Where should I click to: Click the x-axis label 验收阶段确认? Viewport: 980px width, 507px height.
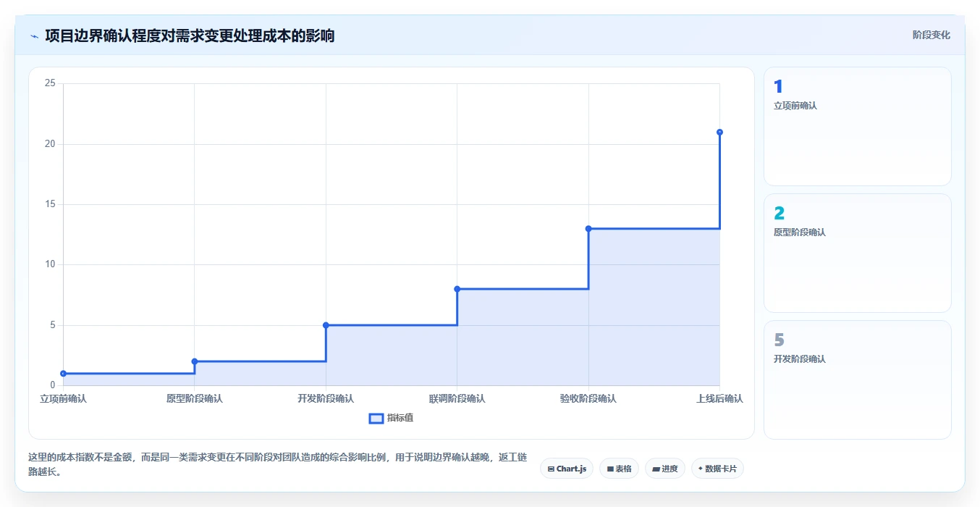click(588, 398)
